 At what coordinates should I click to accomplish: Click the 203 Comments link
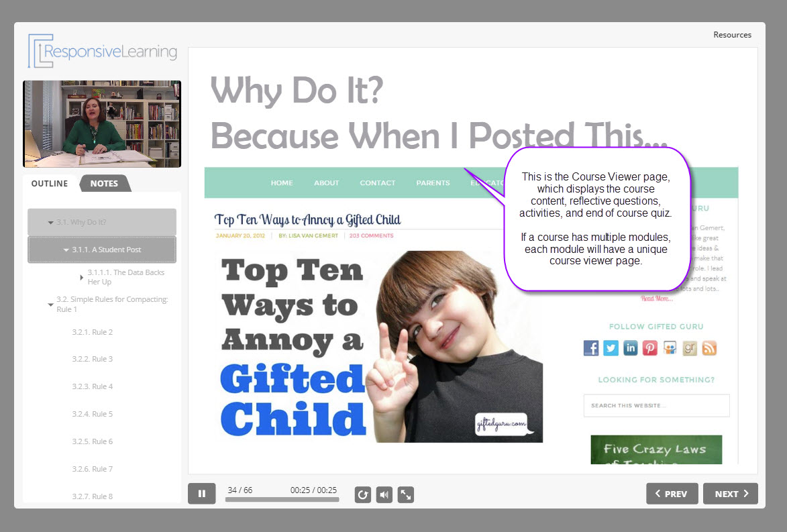(372, 235)
